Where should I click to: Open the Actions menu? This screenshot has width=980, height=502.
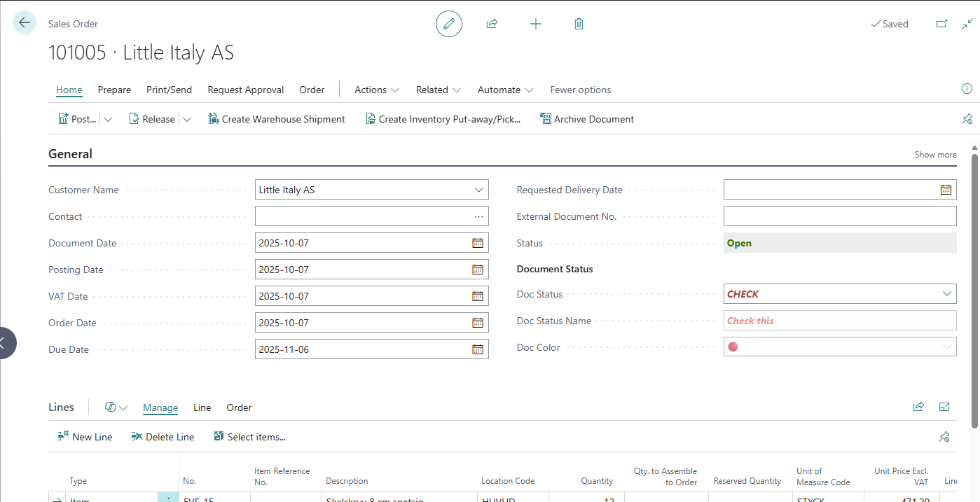[x=377, y=90]
